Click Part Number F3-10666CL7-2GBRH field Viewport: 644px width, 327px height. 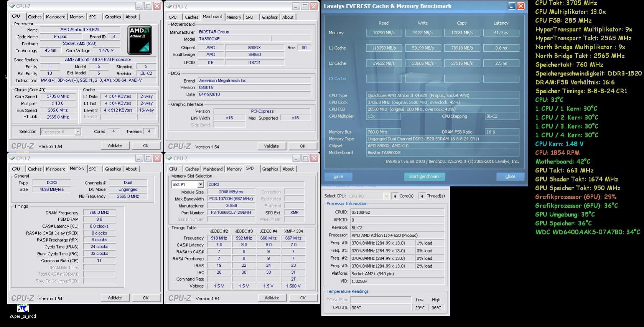coord(231,213)
